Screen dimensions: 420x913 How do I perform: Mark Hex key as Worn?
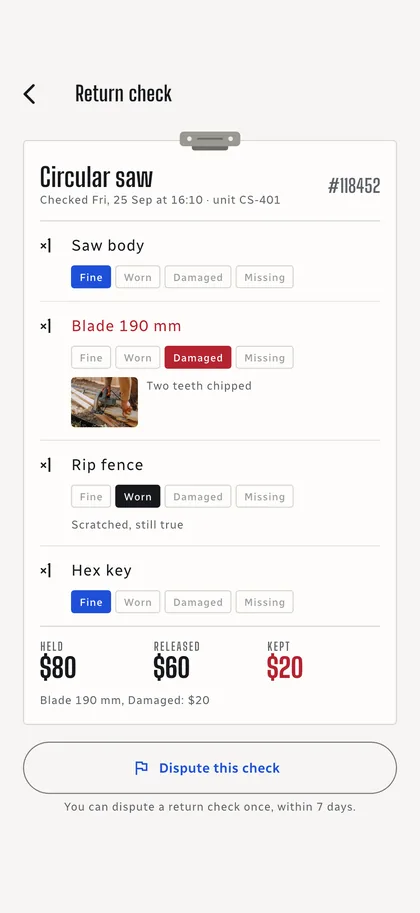tap(137, 602)
